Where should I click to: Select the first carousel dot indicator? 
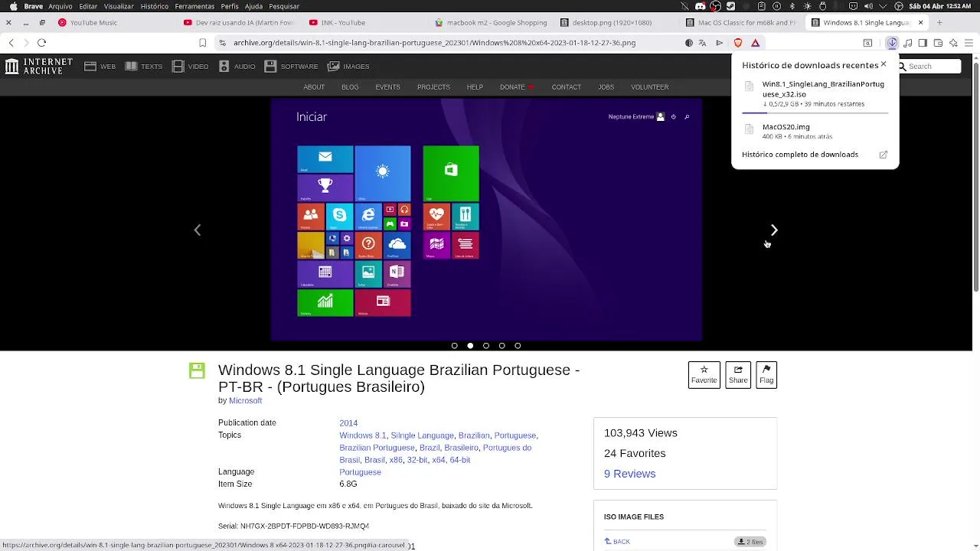pyautogui.click(x=454, y=346)
